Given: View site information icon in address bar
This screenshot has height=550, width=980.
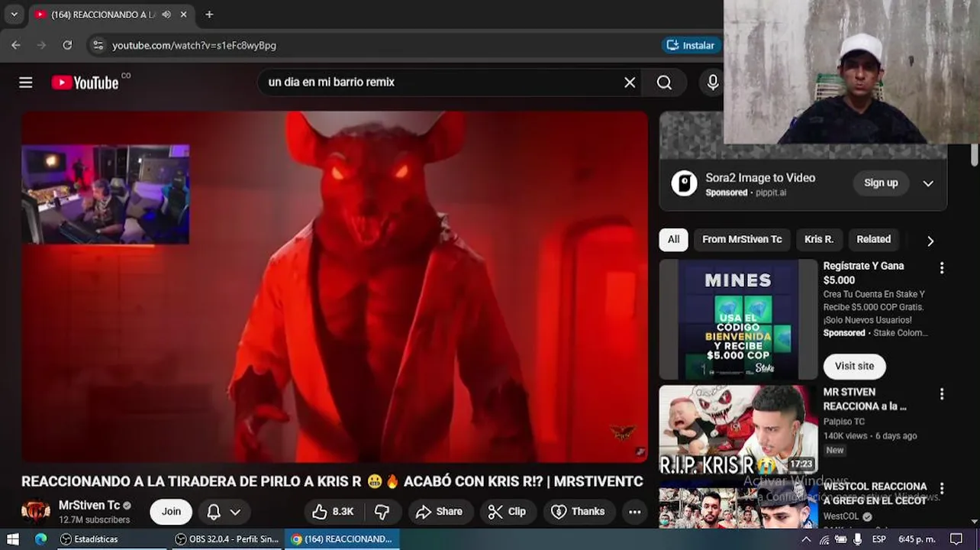Looking at the screenshot, I should (x=98, y=45).
